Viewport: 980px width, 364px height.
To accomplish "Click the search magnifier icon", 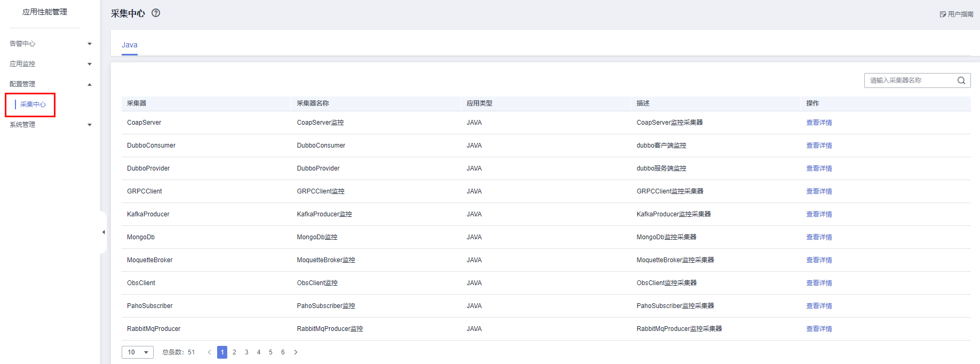I will pos(961,80).
